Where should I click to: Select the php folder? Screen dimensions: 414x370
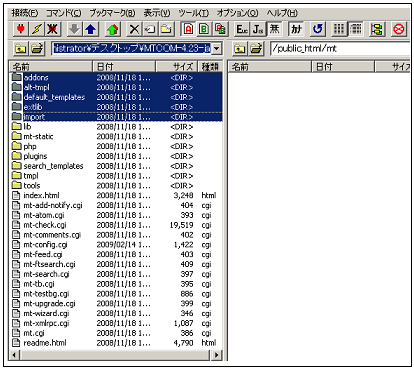tap(116, 146)
